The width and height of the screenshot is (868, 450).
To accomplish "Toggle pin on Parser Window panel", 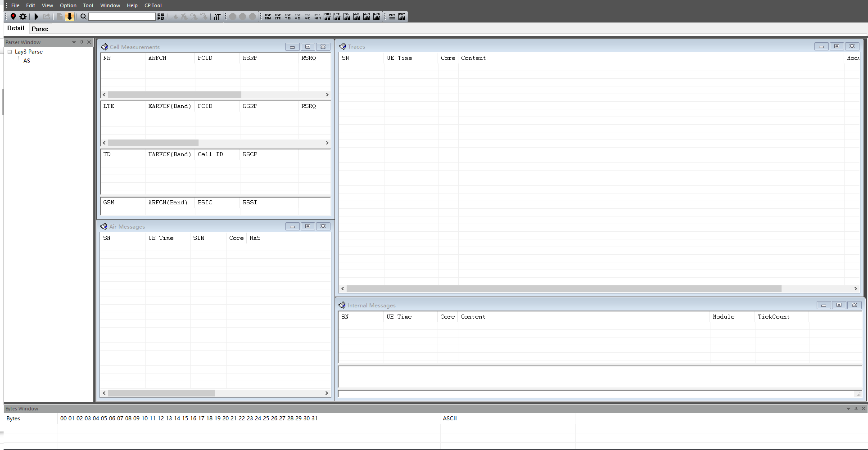I will click(x=81, y=42).
